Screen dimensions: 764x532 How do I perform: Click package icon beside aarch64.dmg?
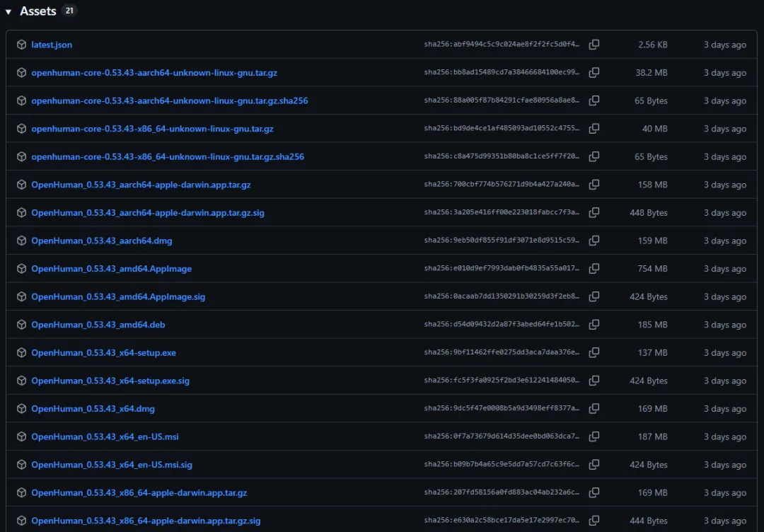click(21, 241)
